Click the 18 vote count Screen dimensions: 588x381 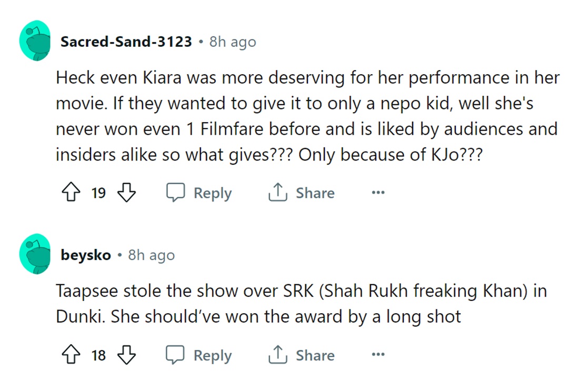pyautogui.click(x=98, y=356)
